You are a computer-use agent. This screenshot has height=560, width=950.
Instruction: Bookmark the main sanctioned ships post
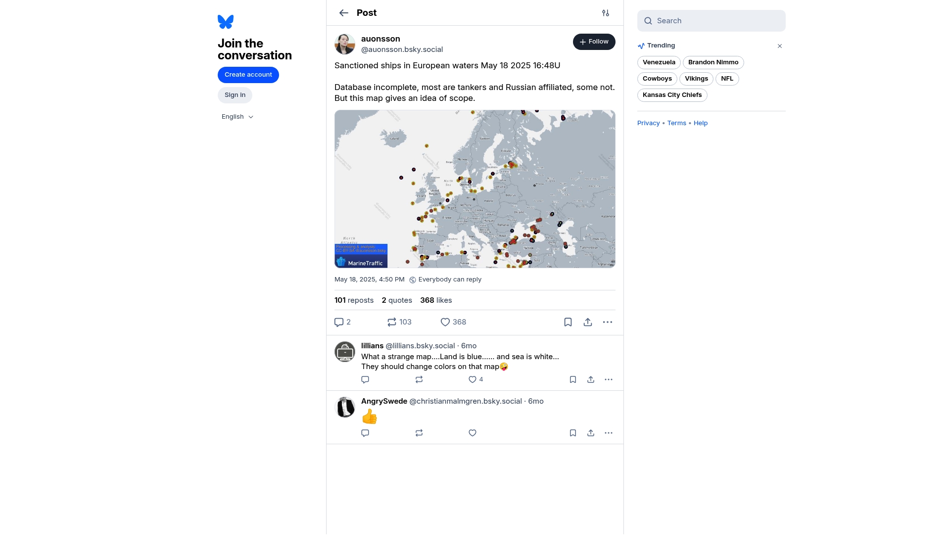click(568, 322)
